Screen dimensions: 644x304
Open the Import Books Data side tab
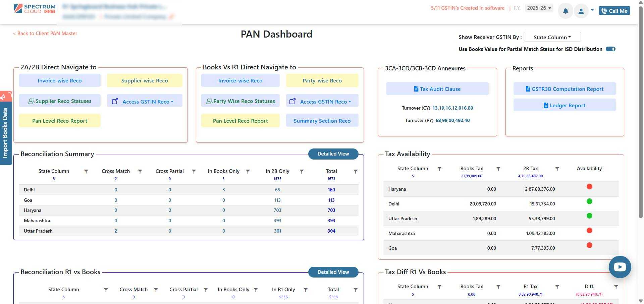click(x=5, y=133)
